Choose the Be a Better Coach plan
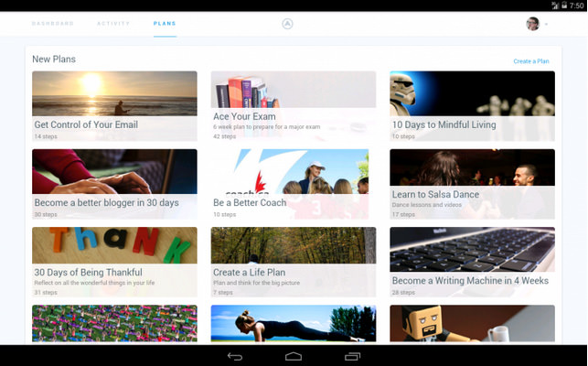This screenshot has height=366, width=588. pyautogui.click(x=293, y=184)
